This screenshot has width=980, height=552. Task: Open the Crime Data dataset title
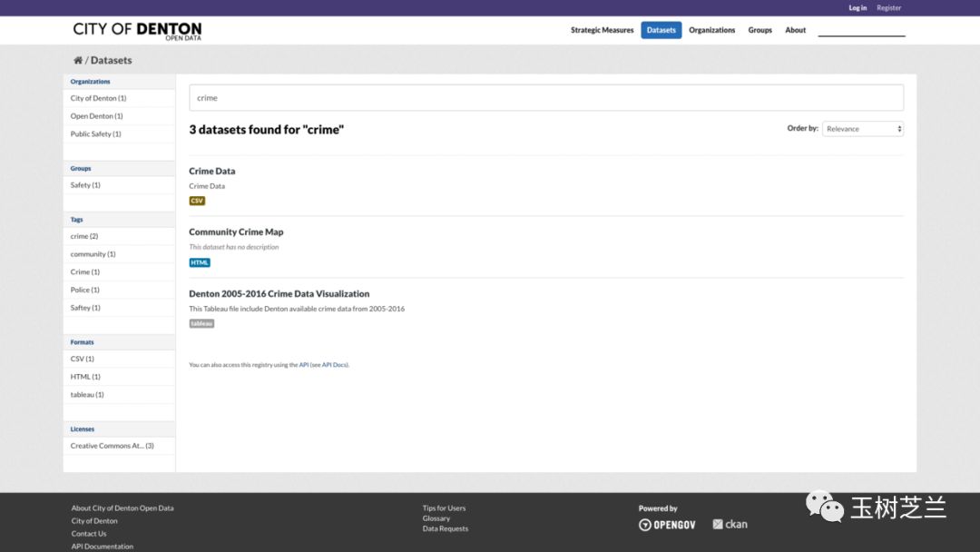(211, 171)
